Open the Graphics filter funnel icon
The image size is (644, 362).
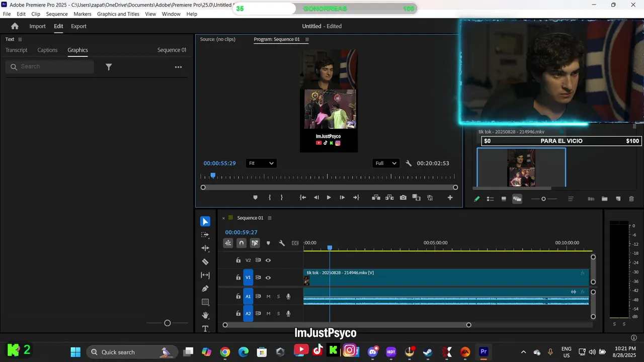click(109, 67)
